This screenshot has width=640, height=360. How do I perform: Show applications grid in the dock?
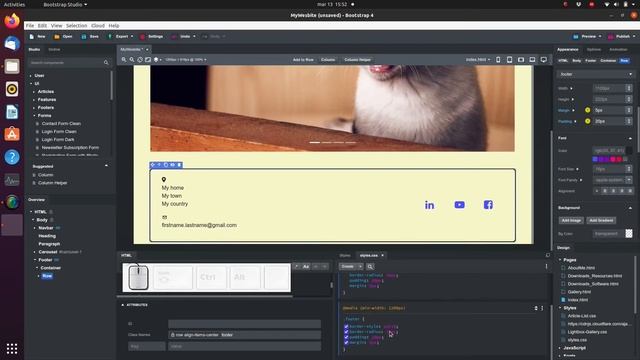pos(12,349)
